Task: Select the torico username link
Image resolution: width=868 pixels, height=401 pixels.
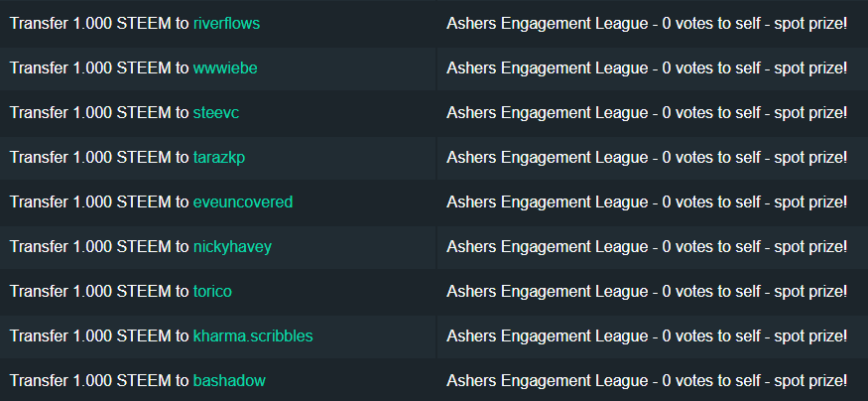Action: [212, 292]
